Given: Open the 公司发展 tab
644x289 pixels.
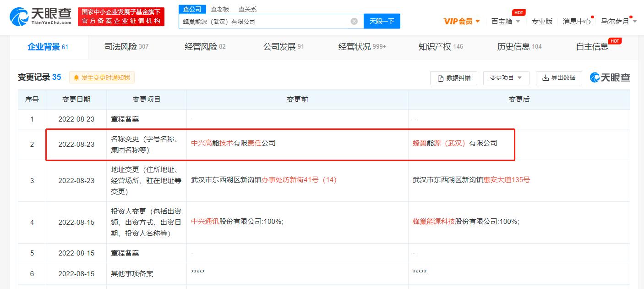Looking at the screenshot, I should click(284, 47).
